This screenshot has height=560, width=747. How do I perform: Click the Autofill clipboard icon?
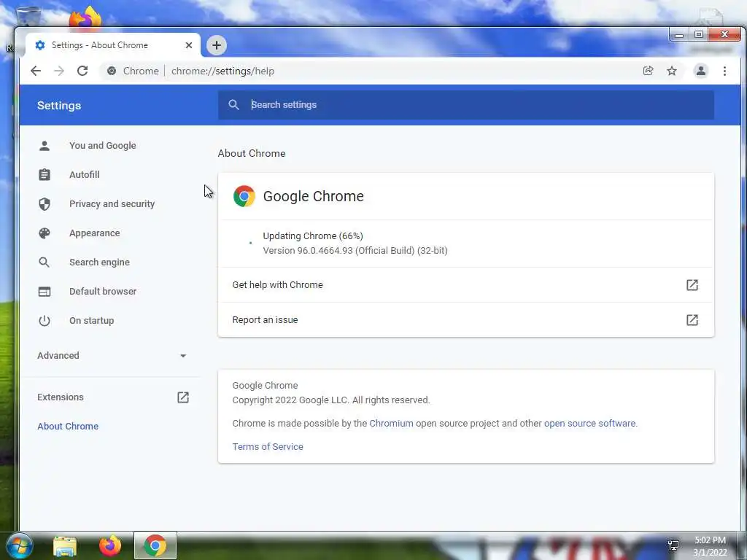44,175
